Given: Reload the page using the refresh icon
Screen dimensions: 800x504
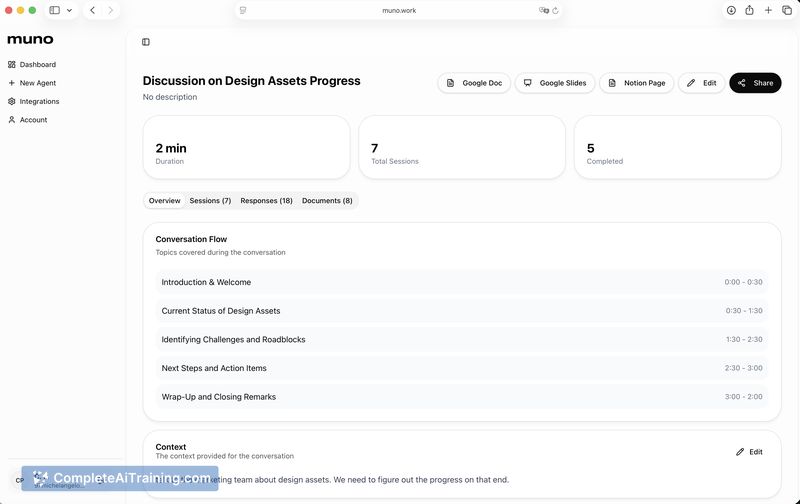Looking at the screenshot, I should pos(556,10).
